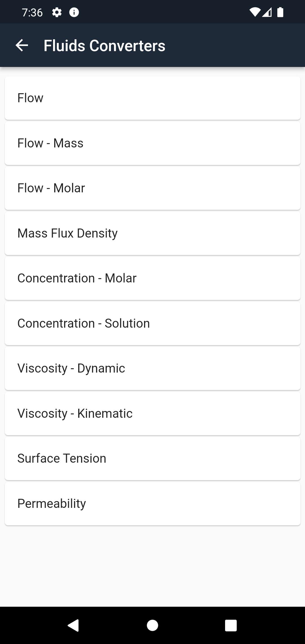Tap the recent apps square button
The width and height of the screenshot is (305, 644).
[x=231, y=625]
